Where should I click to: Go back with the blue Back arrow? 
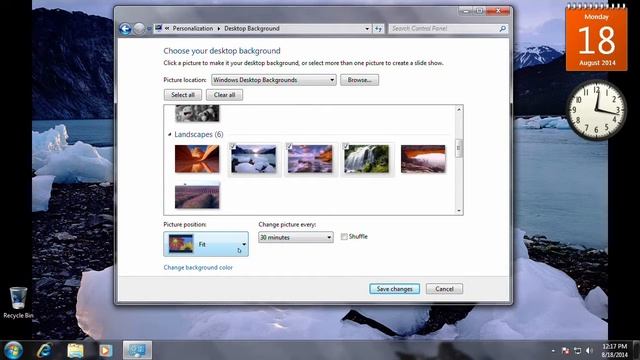tap(125, 29)
